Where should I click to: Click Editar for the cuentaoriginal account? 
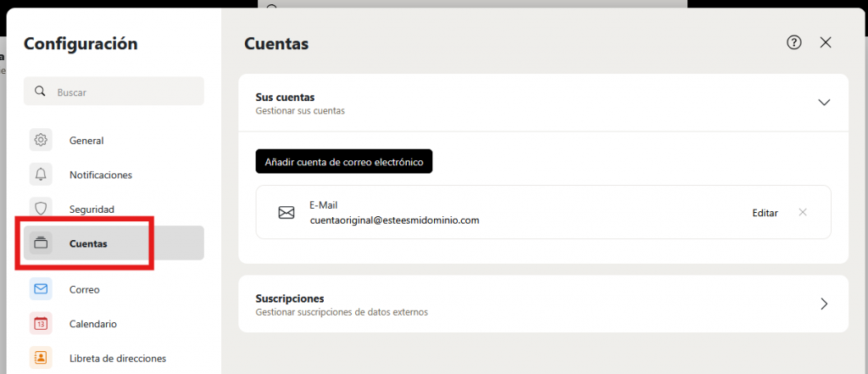click(765, 213)
